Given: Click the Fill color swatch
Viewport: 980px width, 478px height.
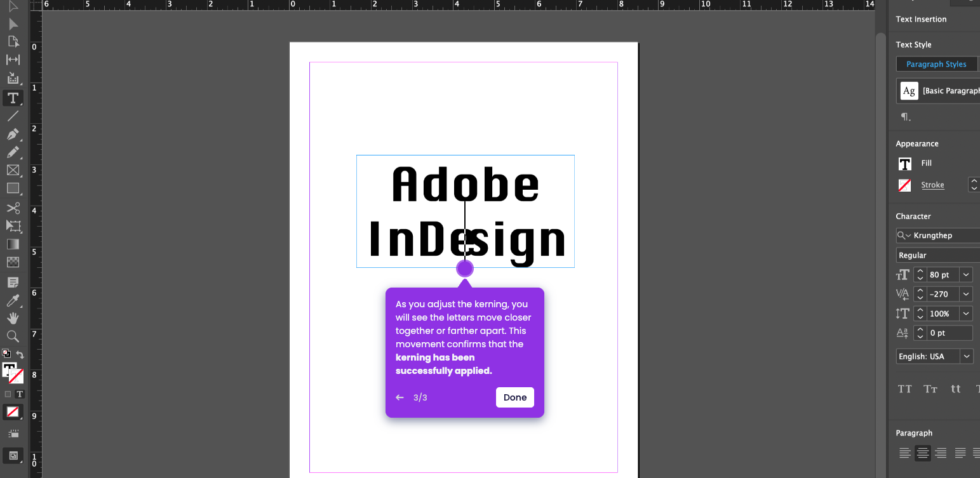Looking at the screenshot, I should pyautogui.click(x=905, y=164).
